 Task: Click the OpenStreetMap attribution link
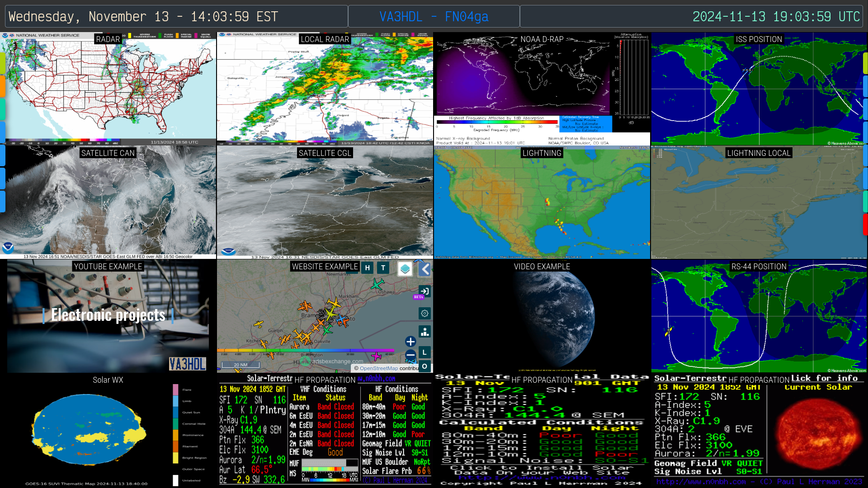click(379, 368)
